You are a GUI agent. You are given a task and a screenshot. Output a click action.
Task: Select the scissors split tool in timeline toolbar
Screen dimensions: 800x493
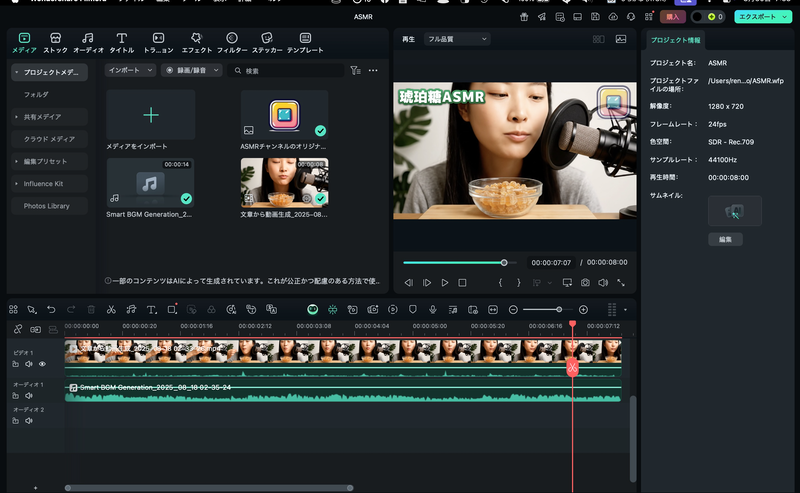111,309
